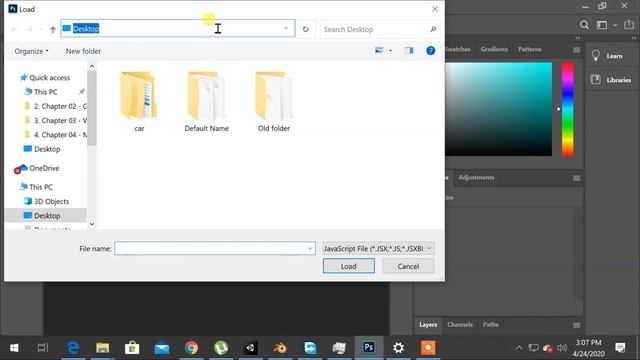Open the Organize dropdown menu
Viewport: 640px width, 360px height.
coord(31,51)
